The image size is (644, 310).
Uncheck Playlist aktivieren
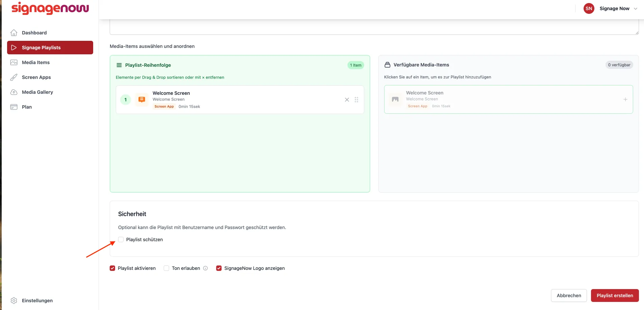pyautogui.click(x=112, y=268)
